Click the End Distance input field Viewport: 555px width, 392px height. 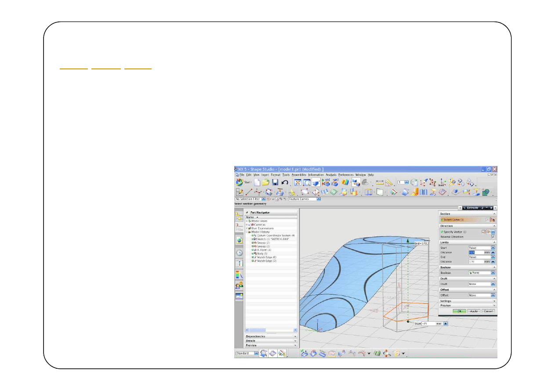click(475, 262)
